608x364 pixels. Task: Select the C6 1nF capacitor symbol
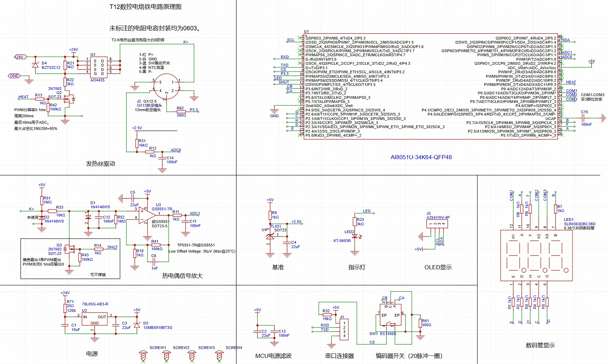tap(154, 262)
